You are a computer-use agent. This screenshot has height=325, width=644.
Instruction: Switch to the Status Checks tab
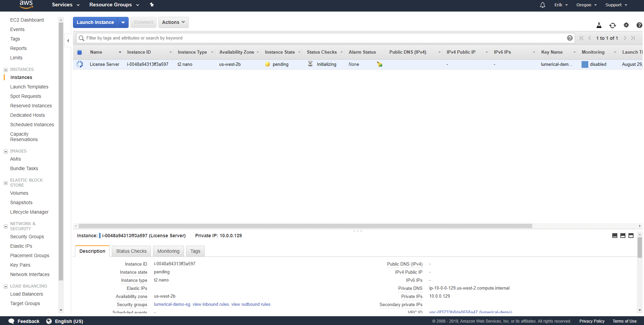pyautogui.click(x=131, y=251)
